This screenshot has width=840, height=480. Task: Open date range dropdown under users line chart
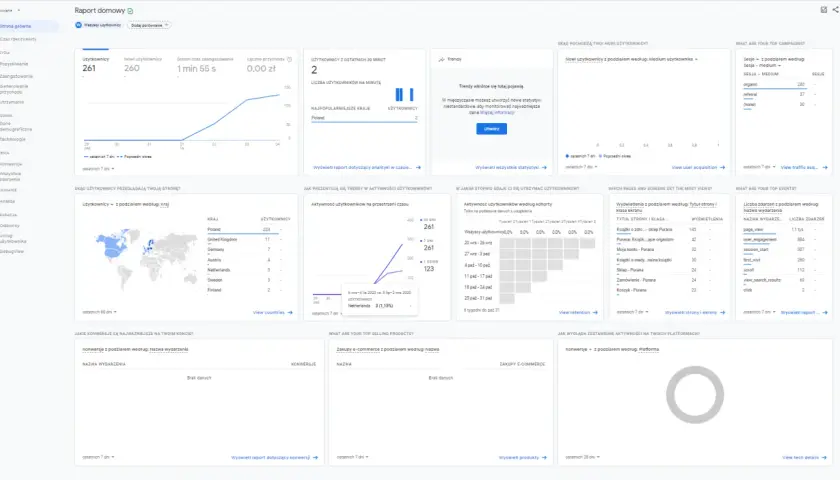[99, 169]
